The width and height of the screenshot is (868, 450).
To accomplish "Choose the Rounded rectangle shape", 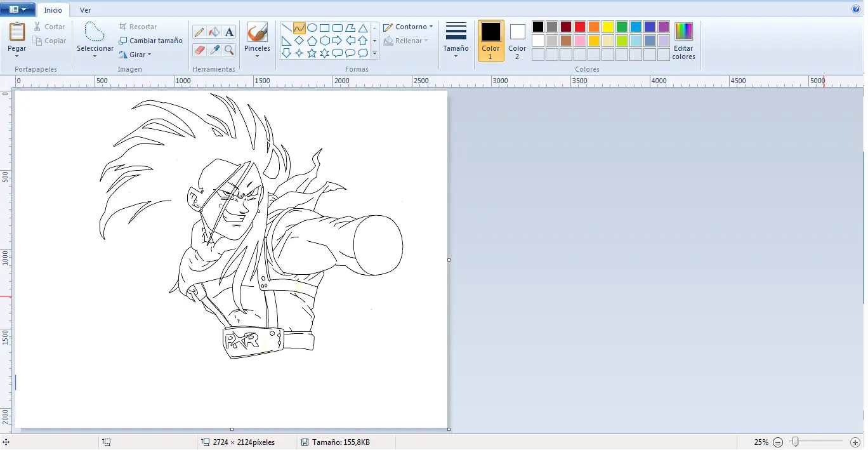I will [338, 28].
